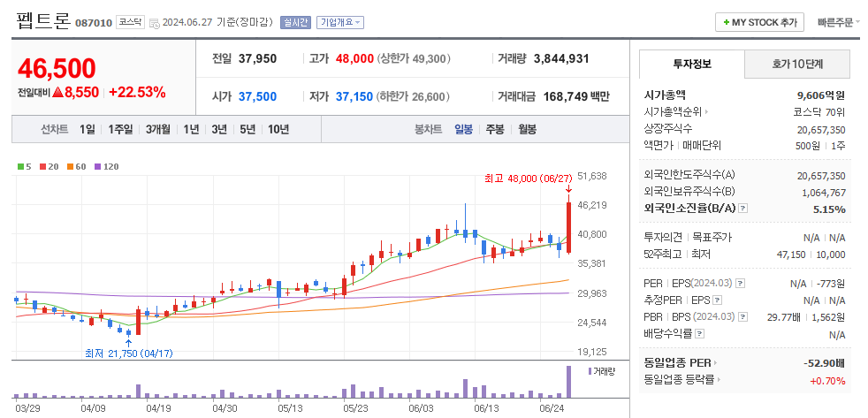868x418 pixels.
Task: Expand the 기업개요 dropdown
Action: [x=340, y=23]
